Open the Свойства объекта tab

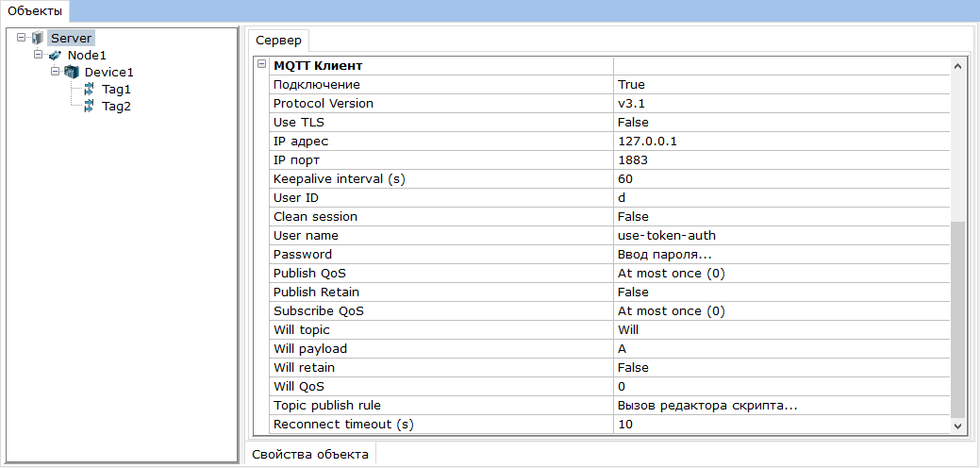point(310,455)
